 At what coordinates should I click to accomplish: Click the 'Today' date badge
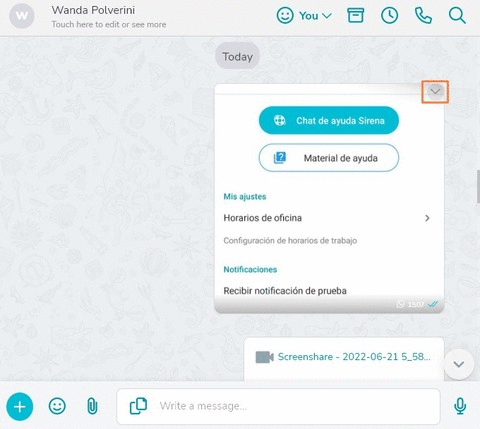coord(237,56)
